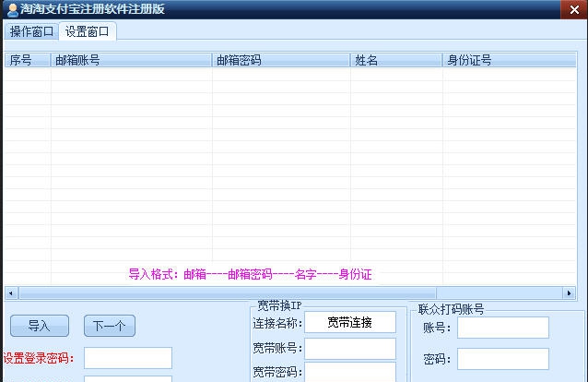588x382 pixels.
Task: Click the 联众打码 密码 input field
Action: [503, 359]
